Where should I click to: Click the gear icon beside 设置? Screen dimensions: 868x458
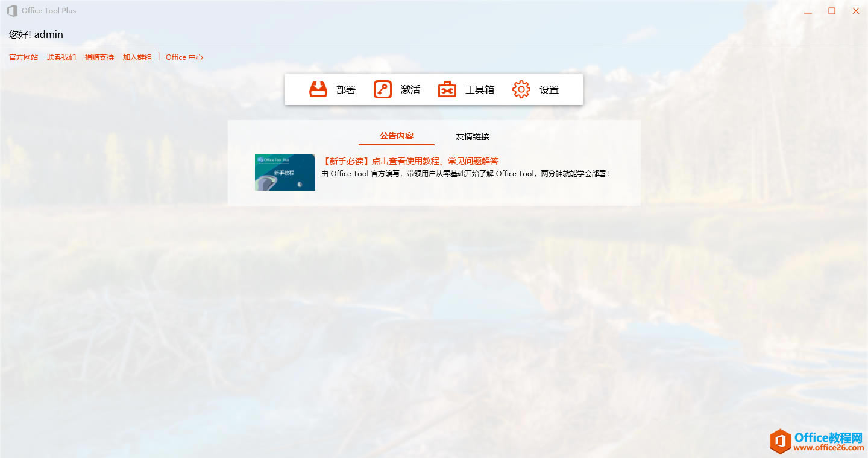coord(520,89)
